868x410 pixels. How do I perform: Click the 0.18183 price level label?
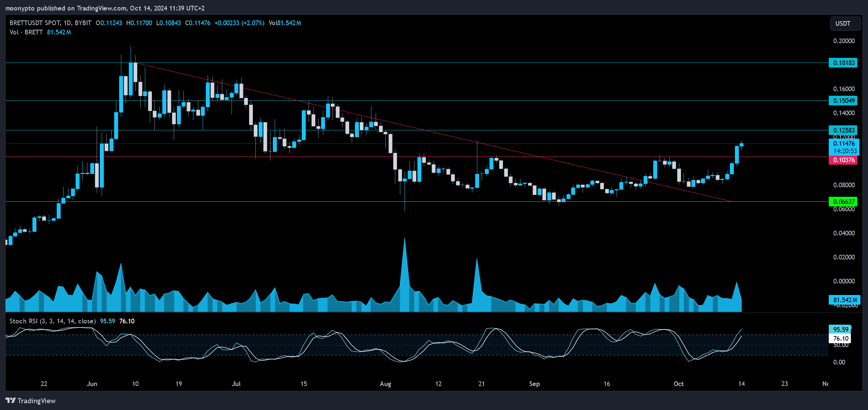point(843,63)
